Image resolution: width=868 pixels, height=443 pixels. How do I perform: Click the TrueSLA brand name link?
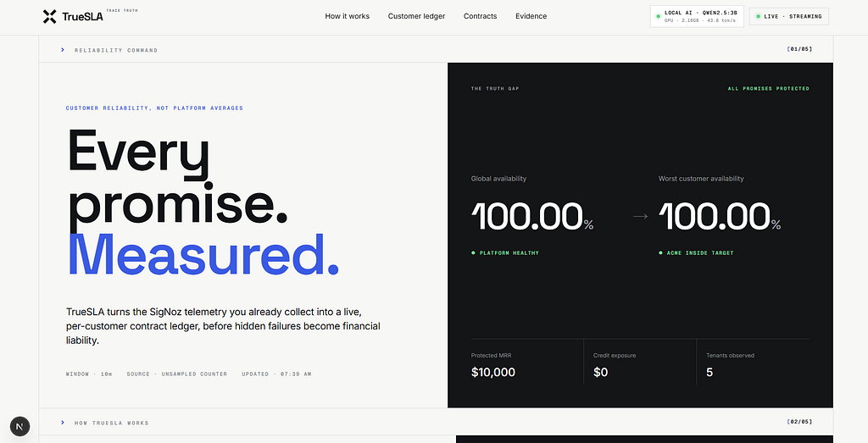pos(82,17)
